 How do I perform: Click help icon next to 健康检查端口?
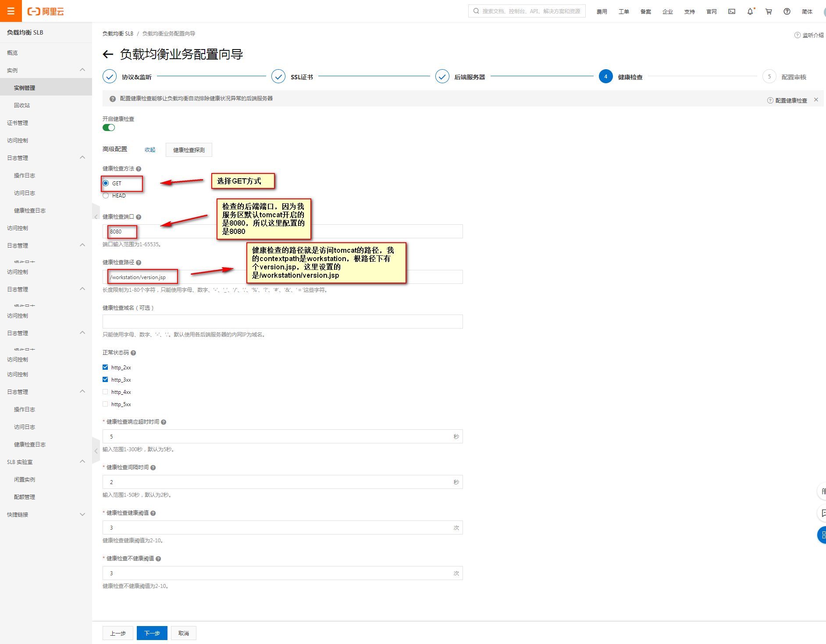[139, 217]
